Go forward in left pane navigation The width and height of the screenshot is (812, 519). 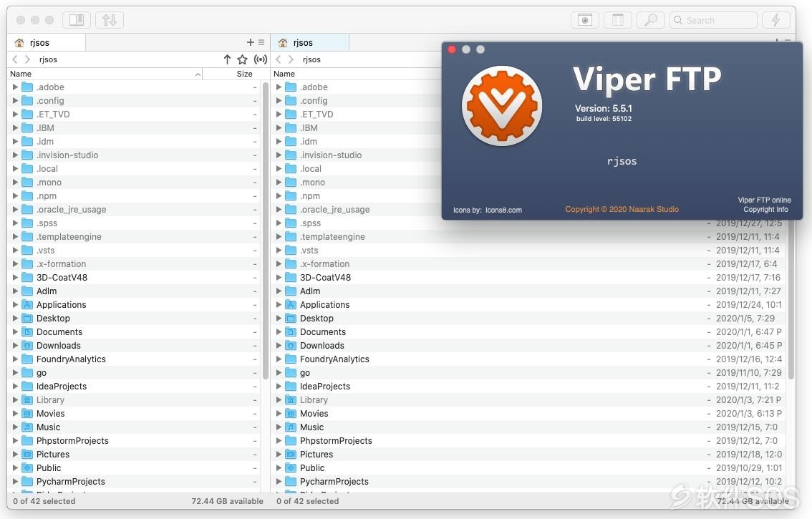pyautogui.click(x=27, y=59)
